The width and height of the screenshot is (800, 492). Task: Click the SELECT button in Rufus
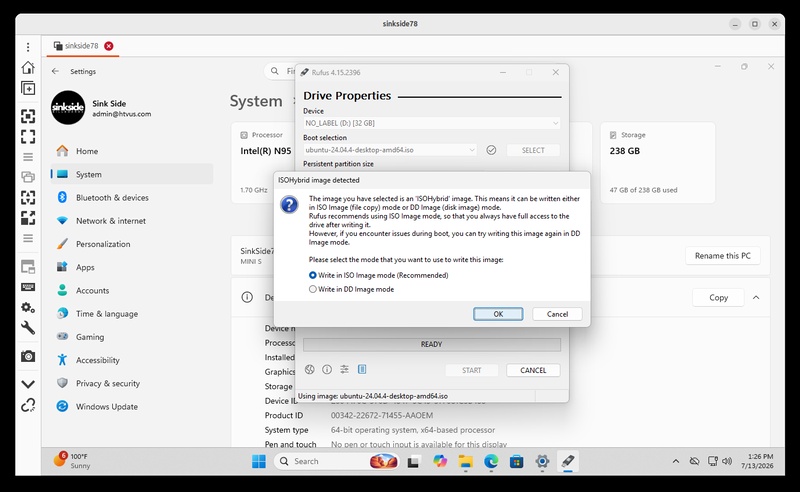pos(533,150)
